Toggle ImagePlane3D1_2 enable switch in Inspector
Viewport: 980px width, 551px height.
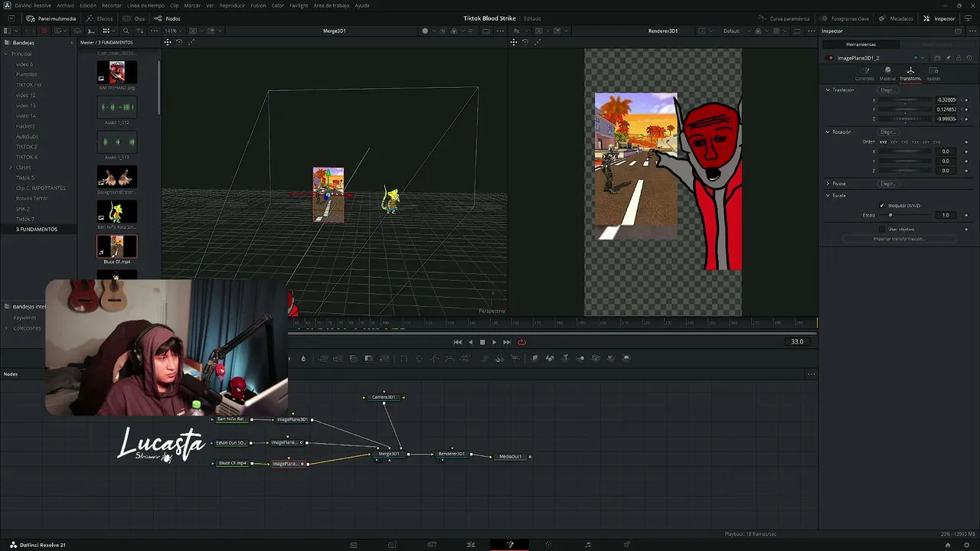pos(830,58)
